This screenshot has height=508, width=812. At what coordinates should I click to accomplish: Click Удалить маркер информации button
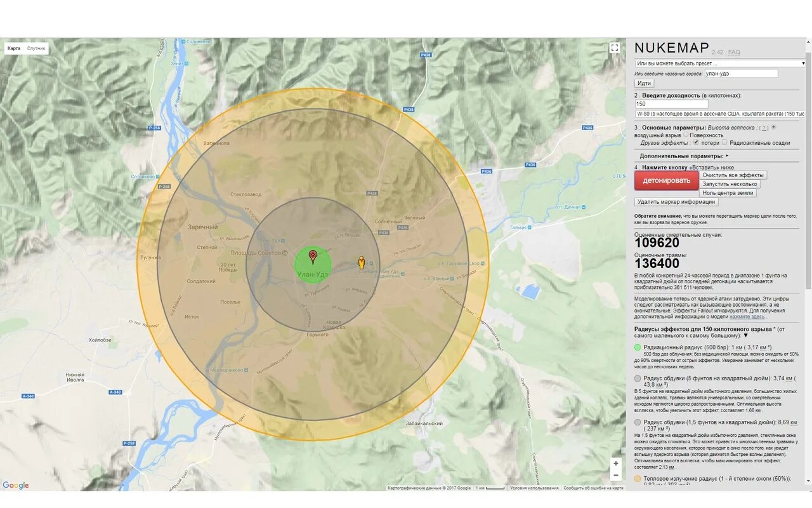pyautogui.click(x=676, y=202)
